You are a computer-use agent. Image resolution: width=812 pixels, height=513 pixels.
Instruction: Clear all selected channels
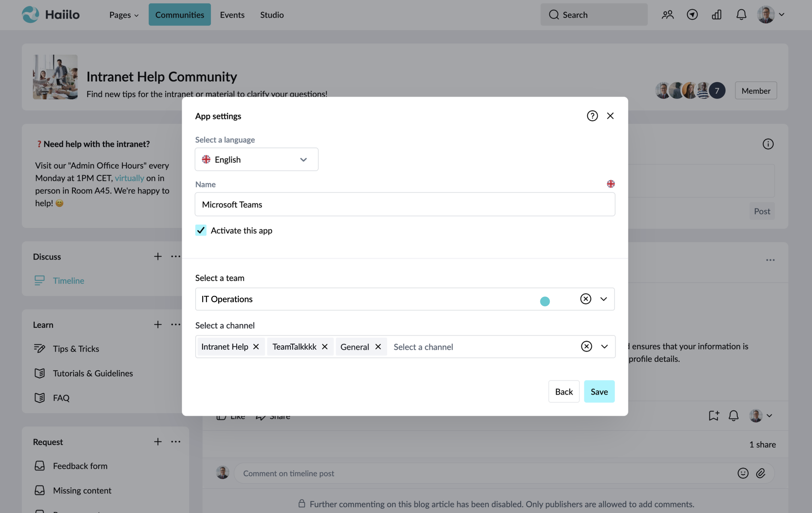pyautogui.click(x=586, y=346)
